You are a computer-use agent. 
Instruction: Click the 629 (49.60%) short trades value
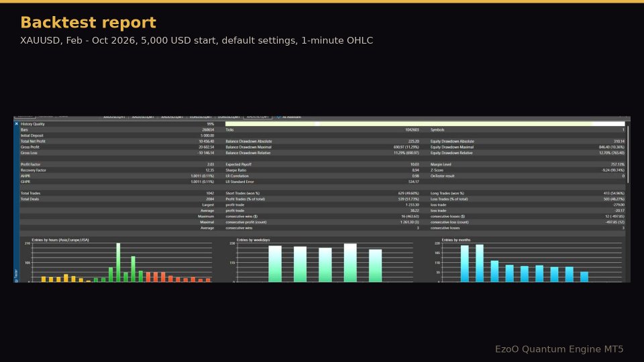click(409, 193)
